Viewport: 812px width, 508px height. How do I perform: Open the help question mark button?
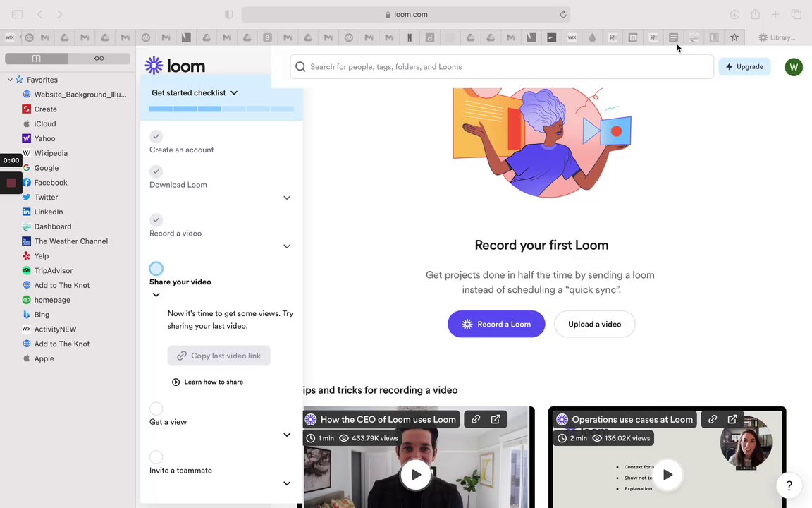tap(789, 485)
